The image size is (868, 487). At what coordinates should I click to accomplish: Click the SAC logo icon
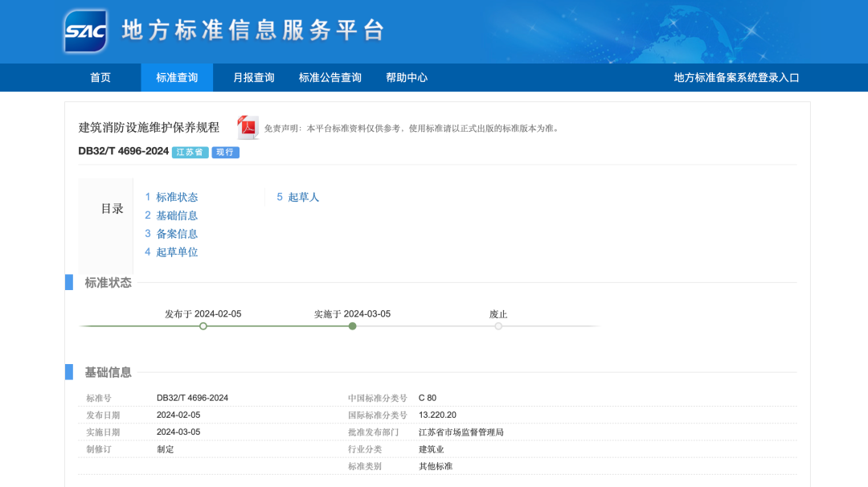pyautogui.click(x=85, y=31)
